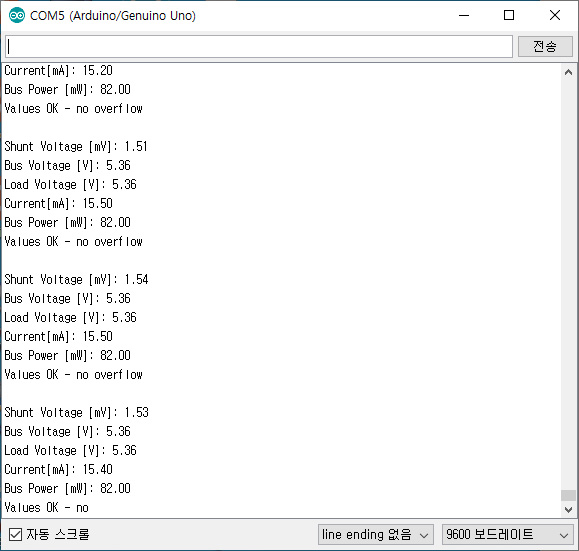This screenshot has height=551, width=579.
Task: Maximize the serial monitor window
Action: point(509,16)
